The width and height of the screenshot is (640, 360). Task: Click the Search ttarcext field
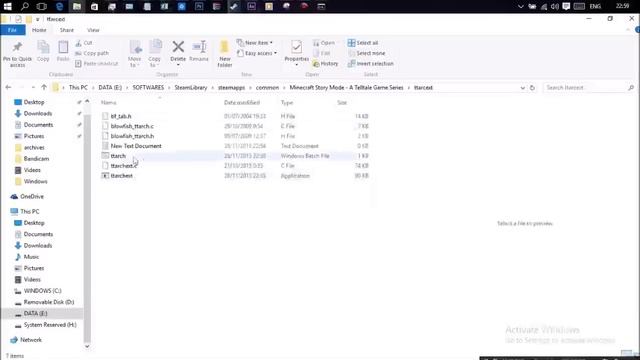coord(589,88)
